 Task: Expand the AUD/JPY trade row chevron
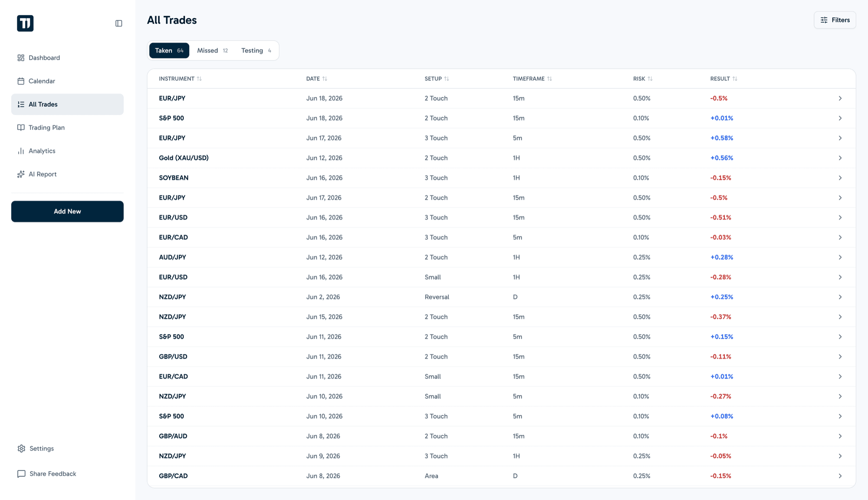pyautogui.click(x=840, y=257)
